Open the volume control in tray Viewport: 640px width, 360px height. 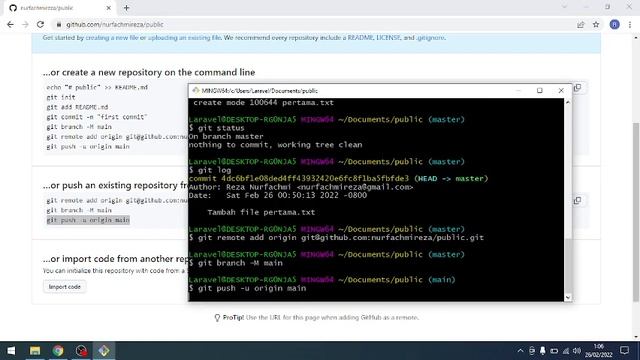coord(577,351)
